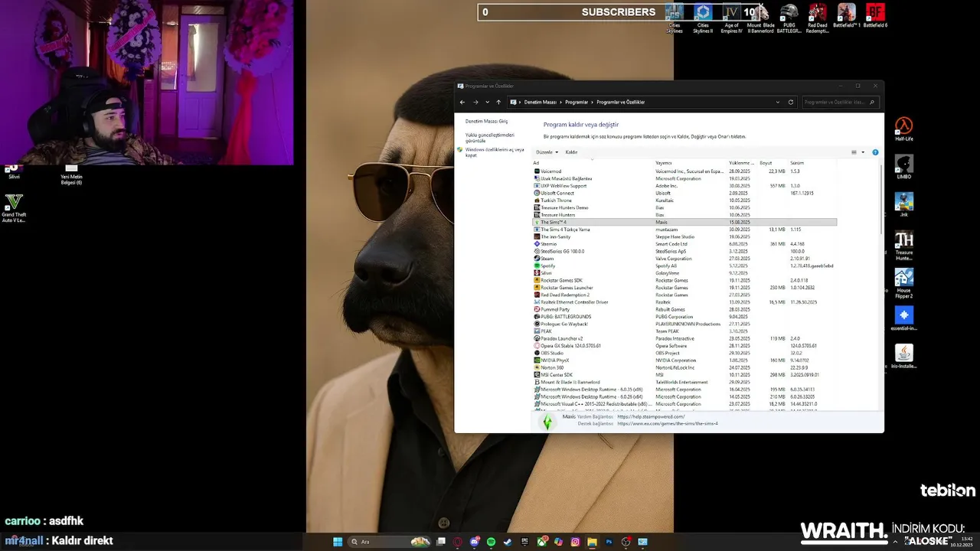Open essential-in desktop icon
Viewport: 980px width, 551px height.
click(904, 319)
